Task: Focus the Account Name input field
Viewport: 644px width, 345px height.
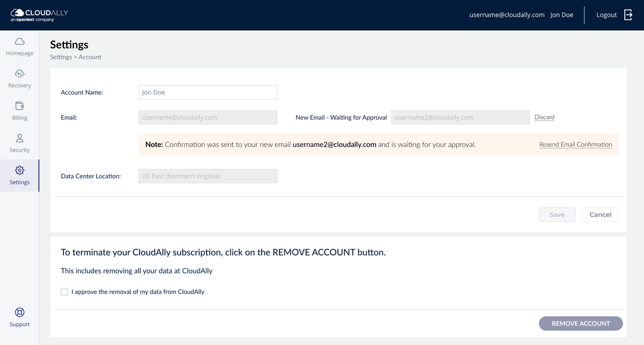Action: point(208,92)
